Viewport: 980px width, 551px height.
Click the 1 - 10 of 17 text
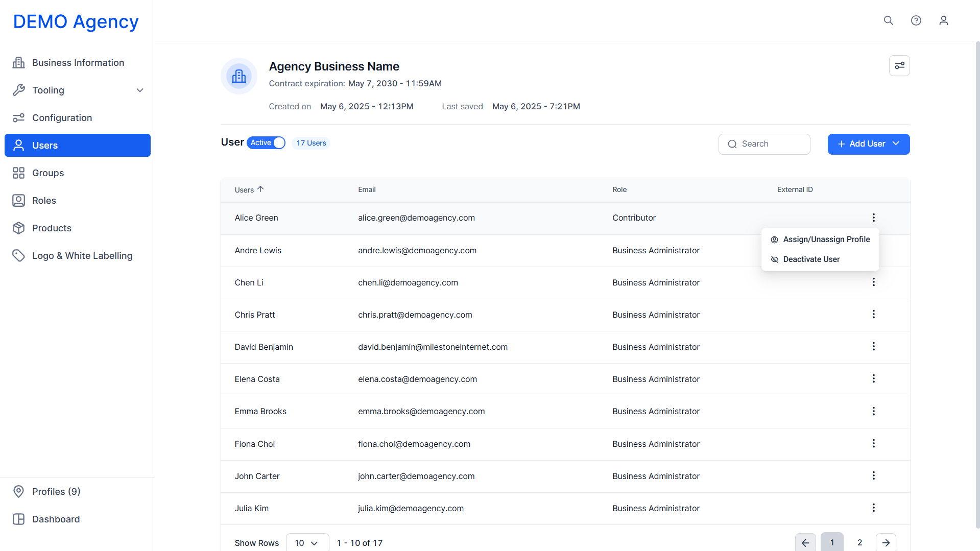(360, 543)
